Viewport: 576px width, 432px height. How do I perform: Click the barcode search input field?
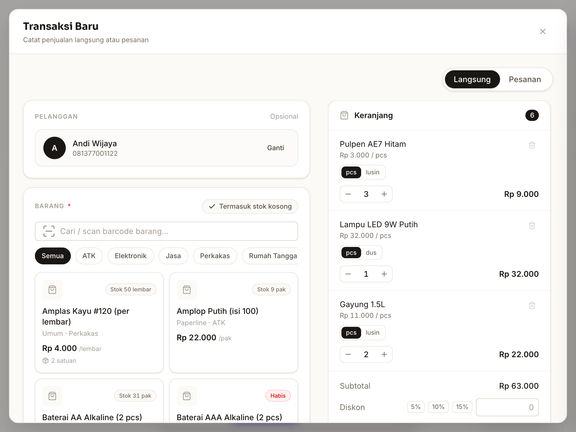click(166, 231)
